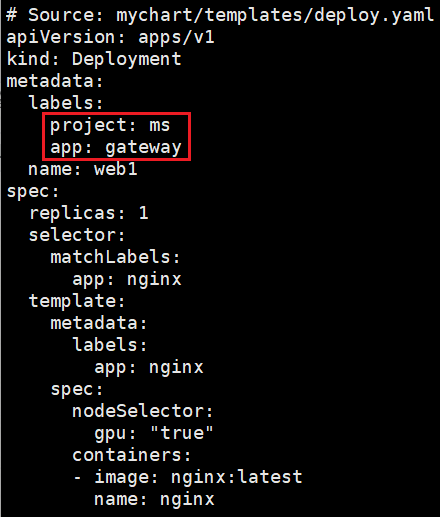Click the matchLabels key
This screenshot has height=517, width=440.
[115, 257]
